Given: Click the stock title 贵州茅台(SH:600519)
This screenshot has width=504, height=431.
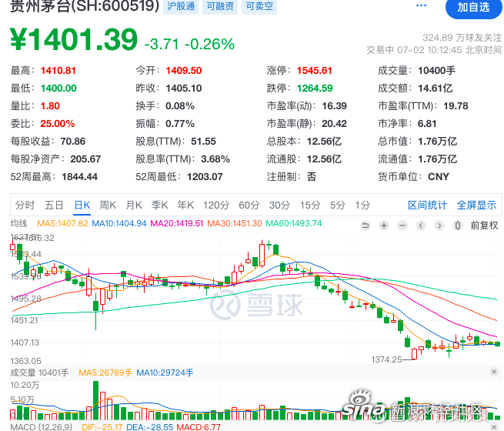Looking at the screenshot, I should (x=85, y=5).
